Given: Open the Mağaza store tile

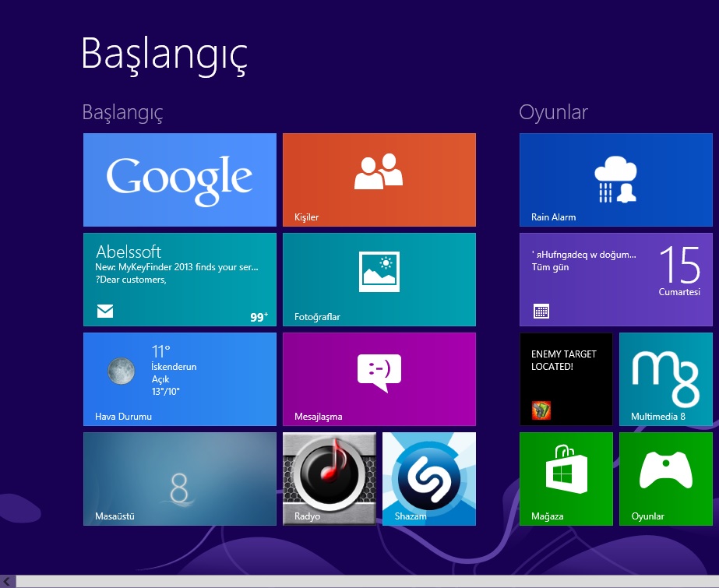Looking at the screenshot, I should [x=566, y=479].
